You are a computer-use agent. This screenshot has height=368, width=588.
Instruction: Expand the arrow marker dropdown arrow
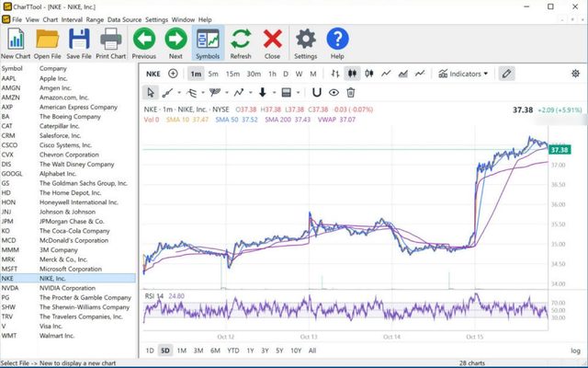point(274,92)
